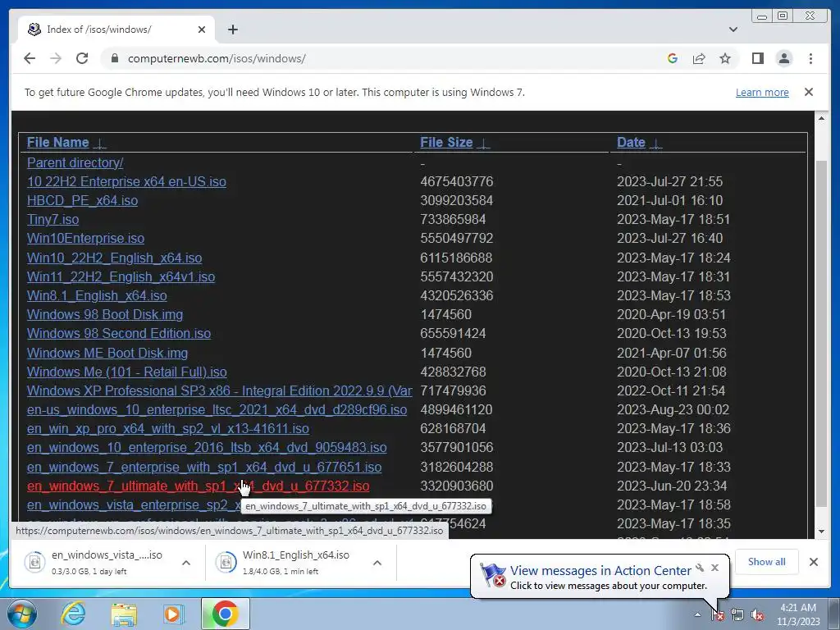Sort listing by File Size
Screen dimensions: 840x630
pyautogui.click(x=446, y=142)
